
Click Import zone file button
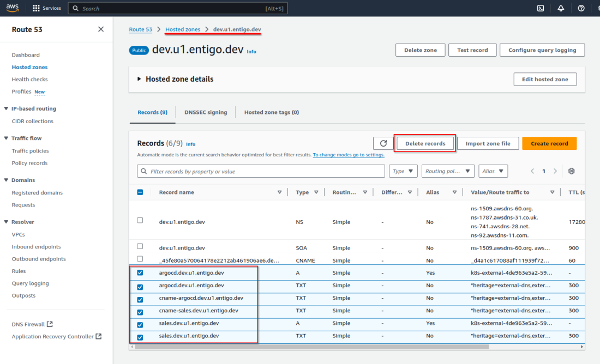pos(488,143)
